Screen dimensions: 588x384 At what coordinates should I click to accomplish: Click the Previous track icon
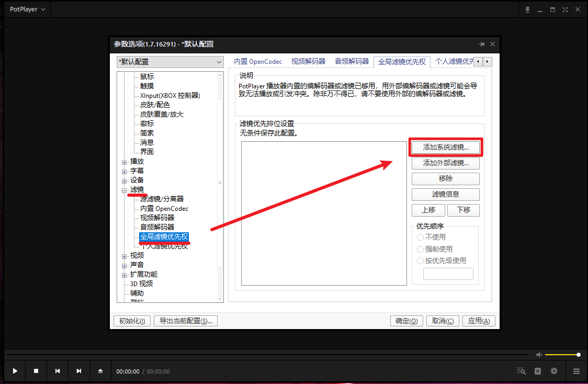point(58,371)
